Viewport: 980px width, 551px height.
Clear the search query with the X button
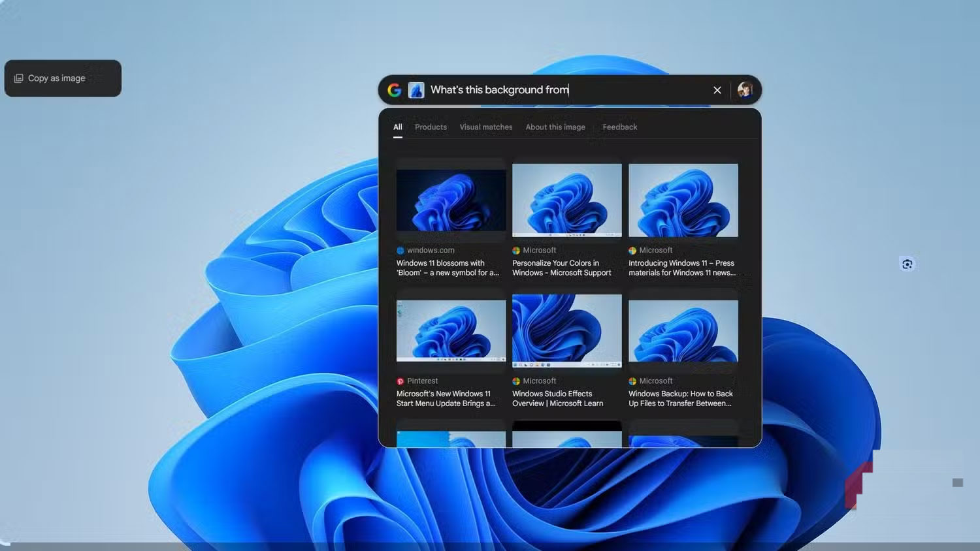click(x=717, y=90)
